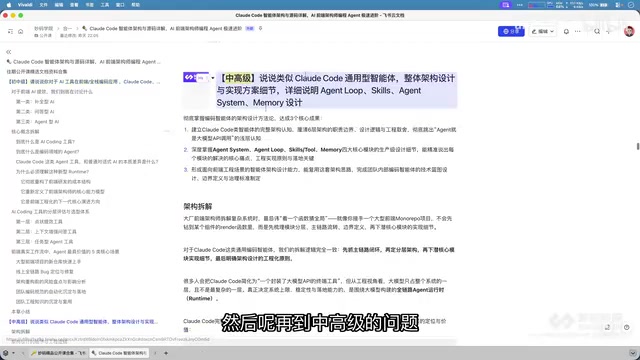Click the highlighted 【中高级】 heading text

click(238, 78)
